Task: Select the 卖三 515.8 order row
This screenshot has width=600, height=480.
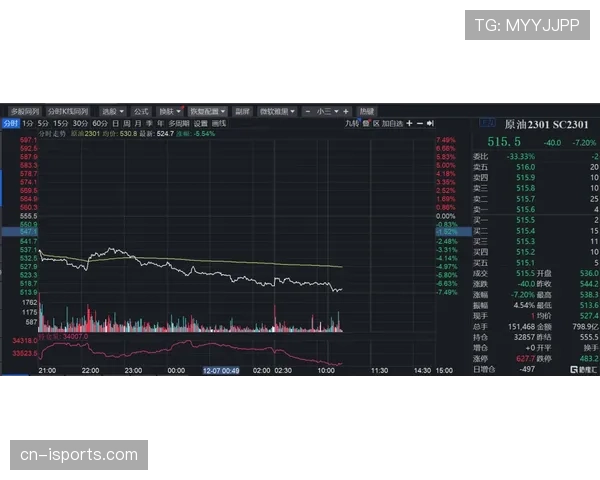Action: pyautogui.click(x=535, y=188)
